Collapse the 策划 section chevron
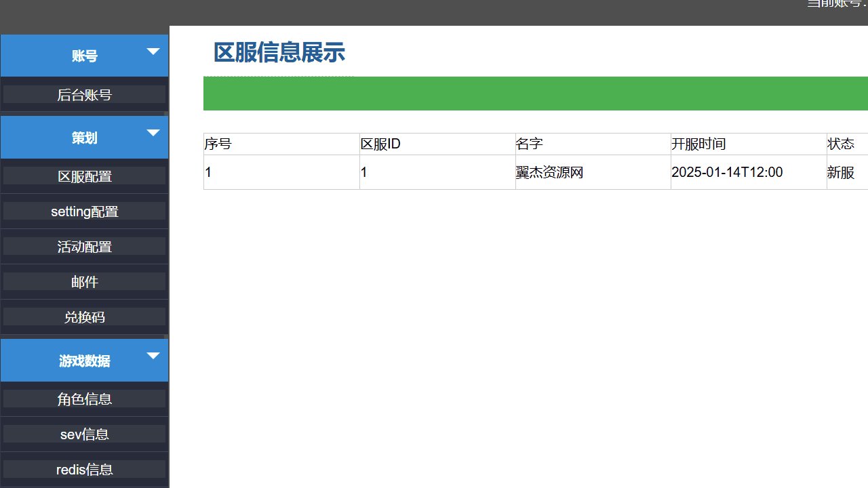Screen dimensions: 868x488 tap(153, 133)
